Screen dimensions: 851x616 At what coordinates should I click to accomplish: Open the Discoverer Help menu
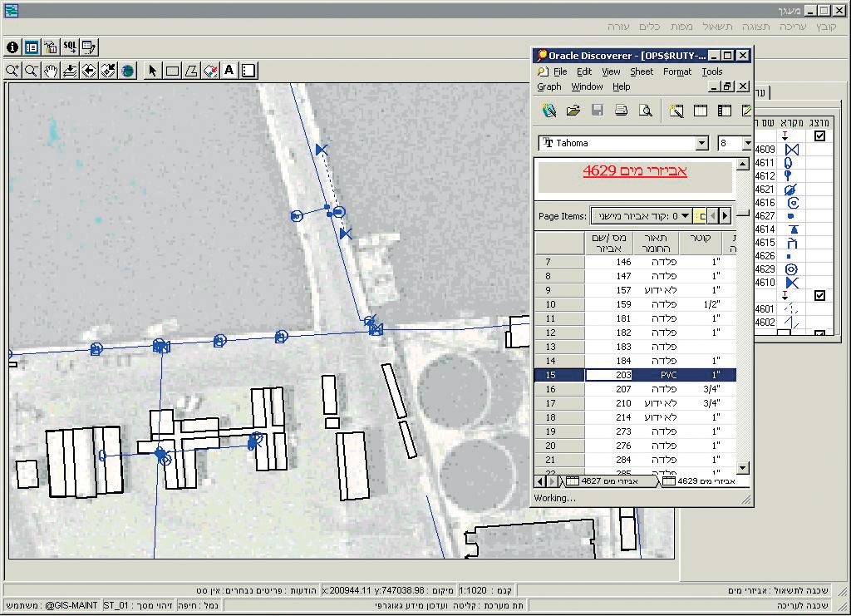622,86
